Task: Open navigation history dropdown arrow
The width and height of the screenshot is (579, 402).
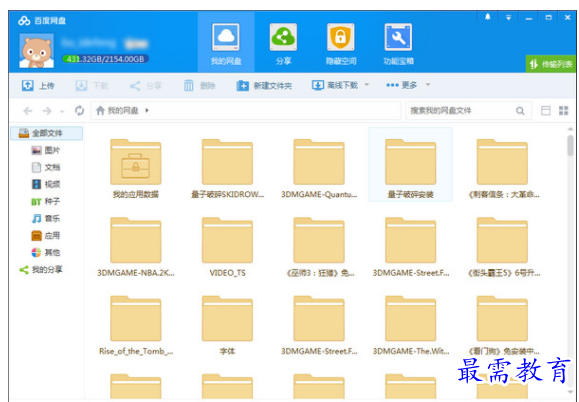Action: click(x=62, y=111)
